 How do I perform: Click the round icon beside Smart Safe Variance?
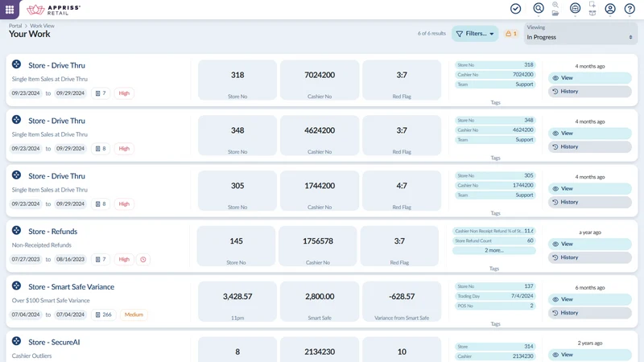(x=16, y=286)
